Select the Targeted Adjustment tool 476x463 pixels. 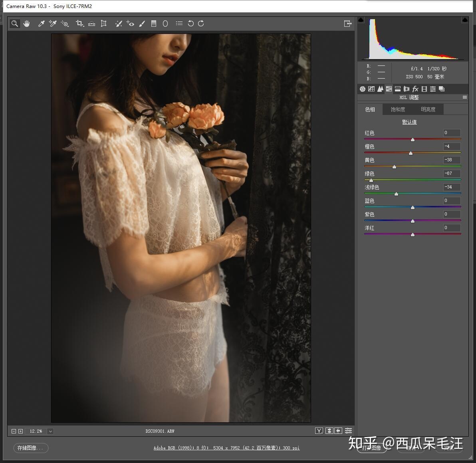[x=65, y=24]
